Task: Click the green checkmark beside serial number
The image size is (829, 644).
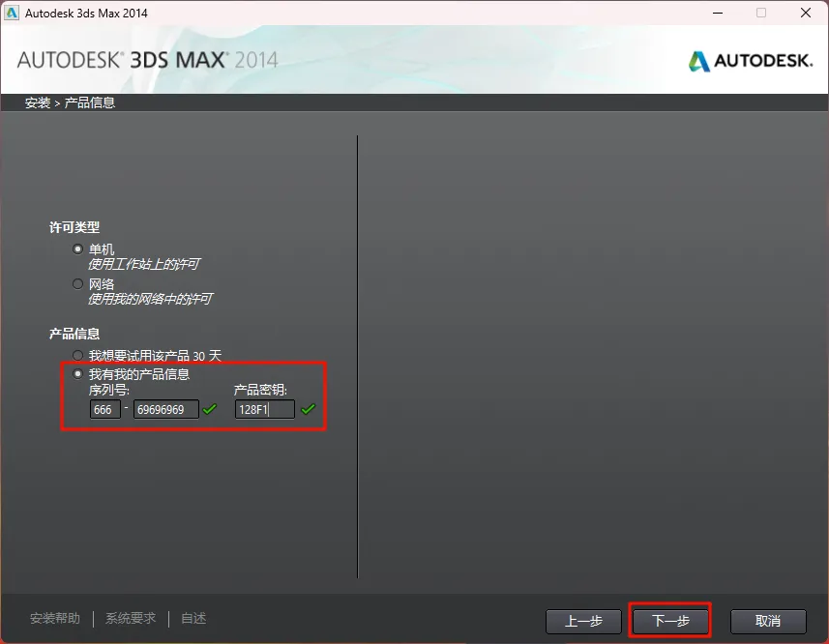Action: (210, 409)
